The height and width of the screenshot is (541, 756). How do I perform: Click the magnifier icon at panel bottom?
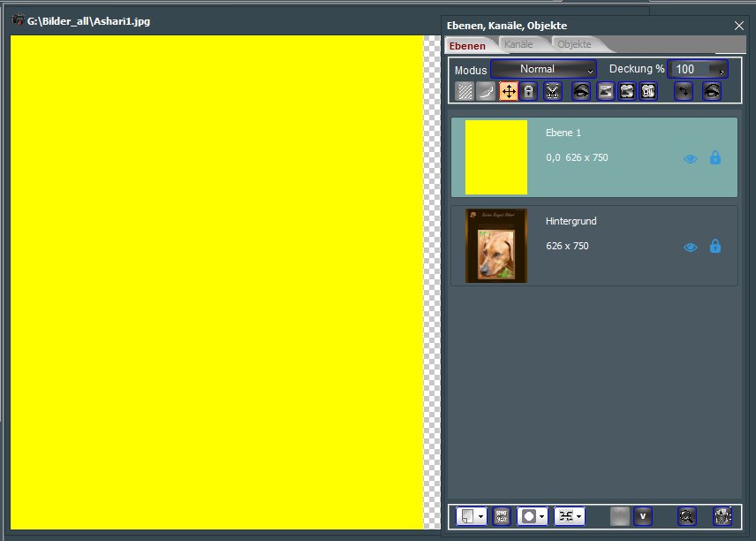tap(686, 516)
